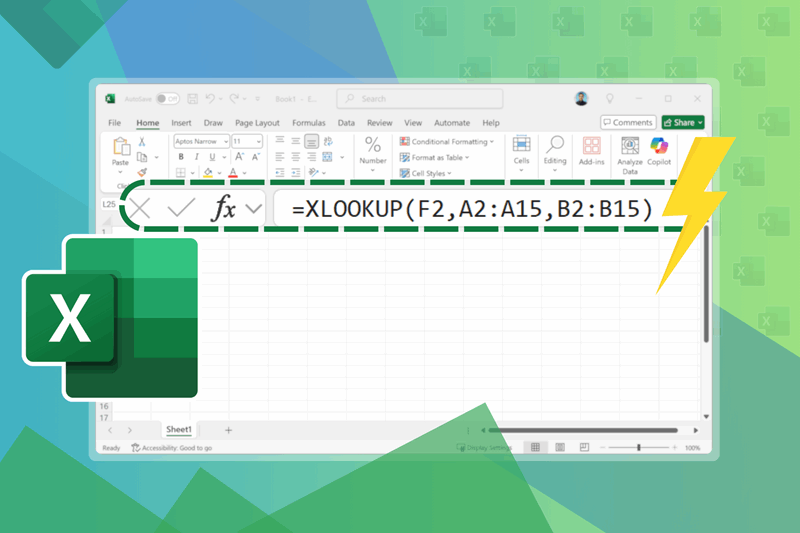This screenshot has width=800, height=533.
Task: Open the Formulas ribbon tab
Action: click(x=309, y=123)
